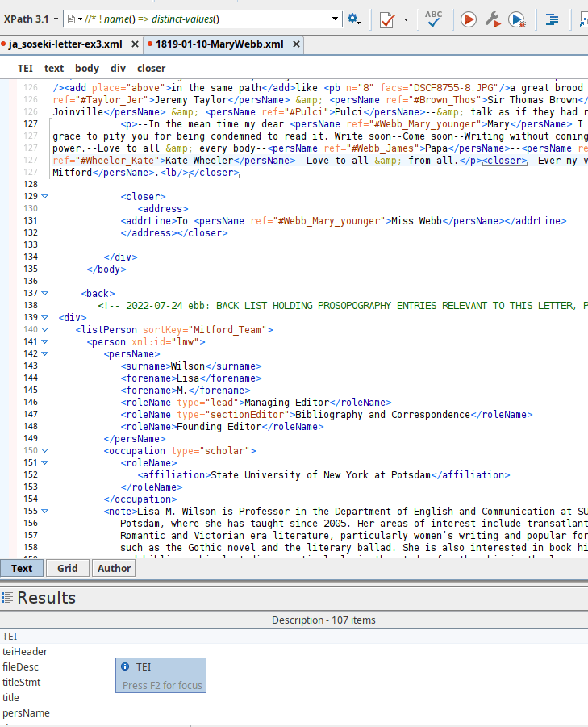Select the title result row
The image size is (588, 727).
(294, 698)
